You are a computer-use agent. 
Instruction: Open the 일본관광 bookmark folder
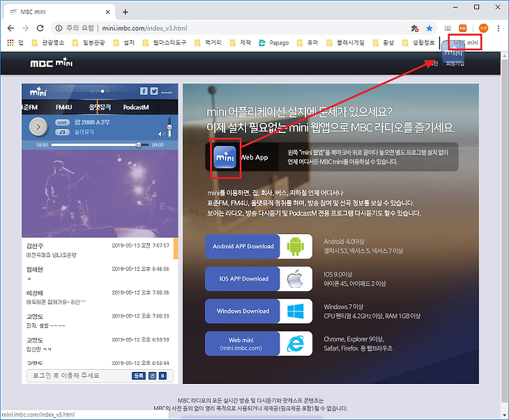88,42
